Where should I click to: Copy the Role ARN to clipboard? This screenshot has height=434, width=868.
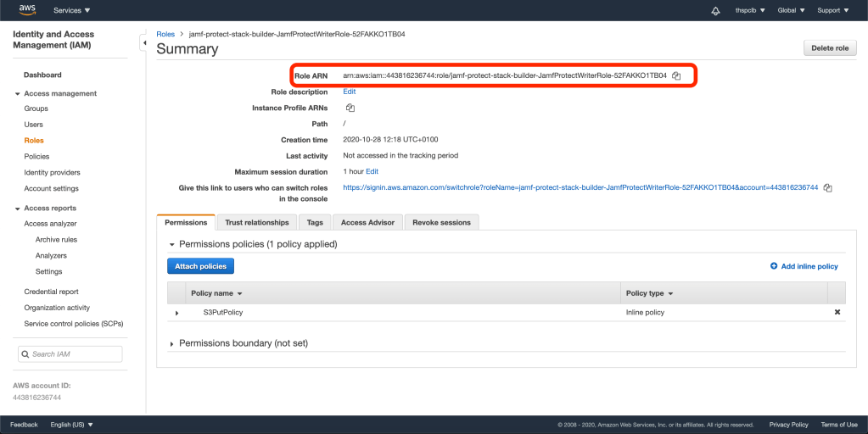click(676, 76)
